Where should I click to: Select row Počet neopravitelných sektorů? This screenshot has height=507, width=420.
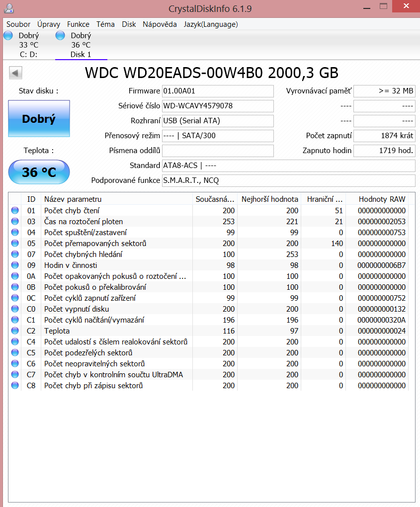(209, 363)
